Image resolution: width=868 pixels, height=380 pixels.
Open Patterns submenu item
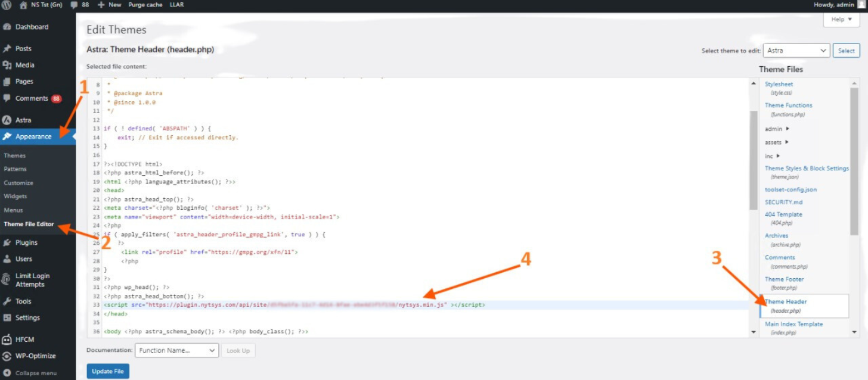[x=15, y=169]
